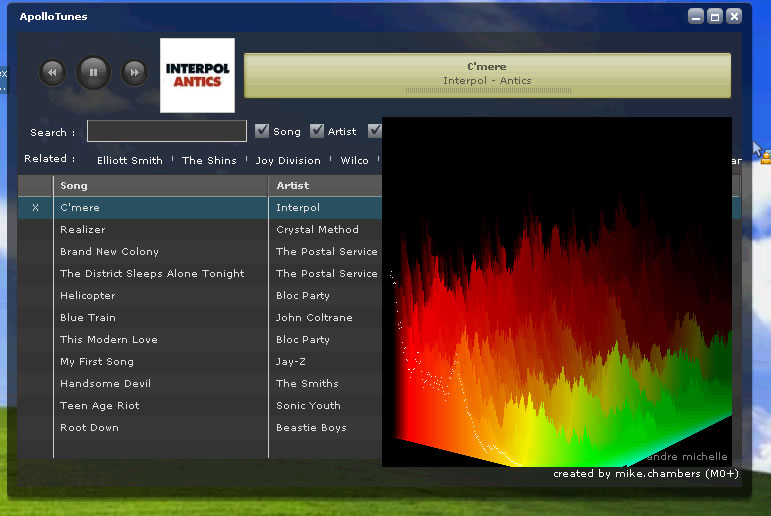Click the Interpol Antics album cover
Image resolution: width=771 pixels, height=516 pixels.
[197, 75]
